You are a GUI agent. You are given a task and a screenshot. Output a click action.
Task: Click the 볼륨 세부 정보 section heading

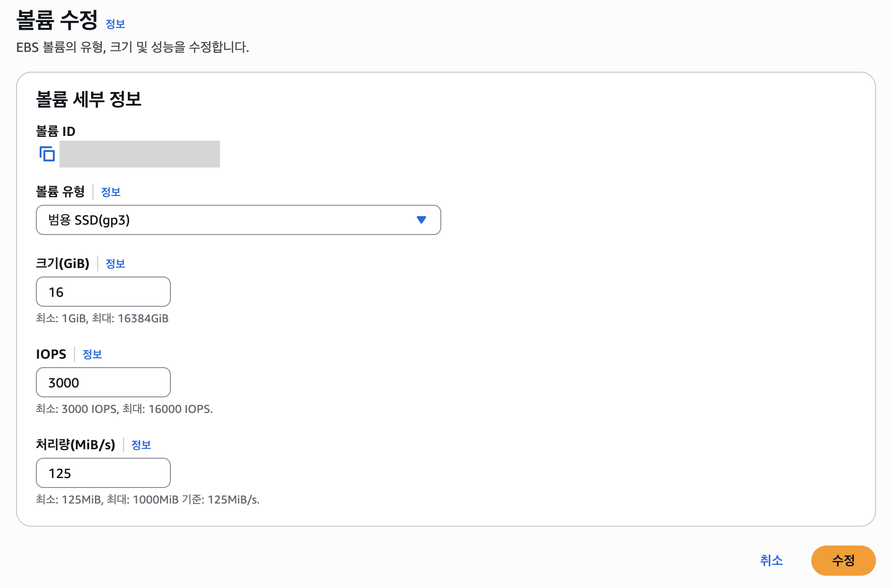(x=89, y=99)
